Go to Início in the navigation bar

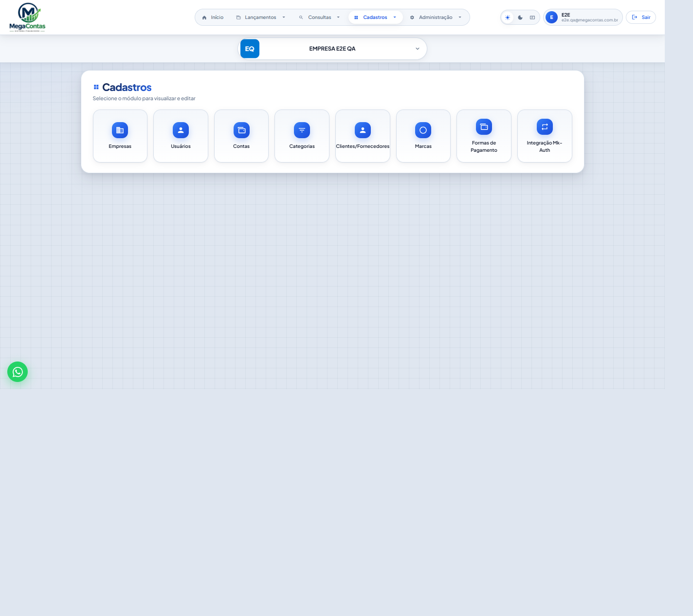(x=213, y=18)
